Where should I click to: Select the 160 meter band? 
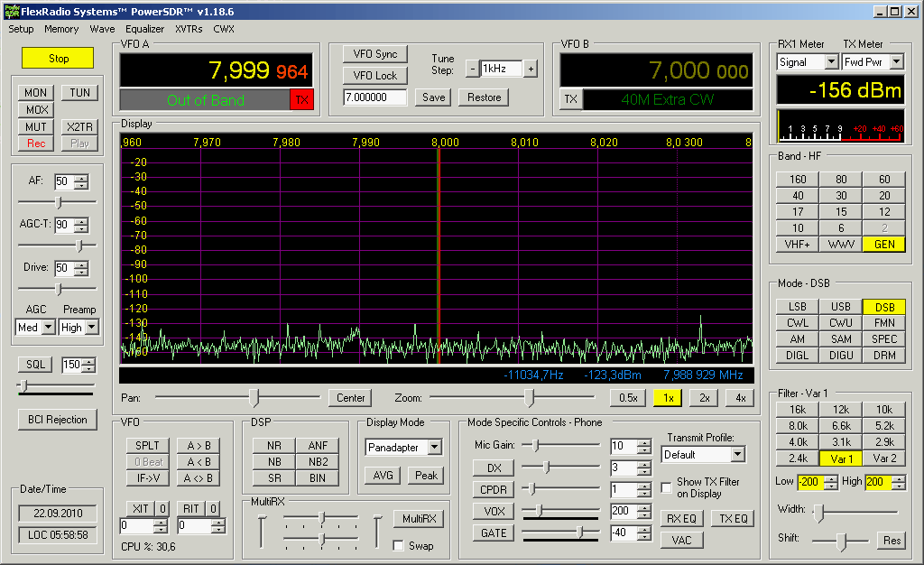coord(798,180)
